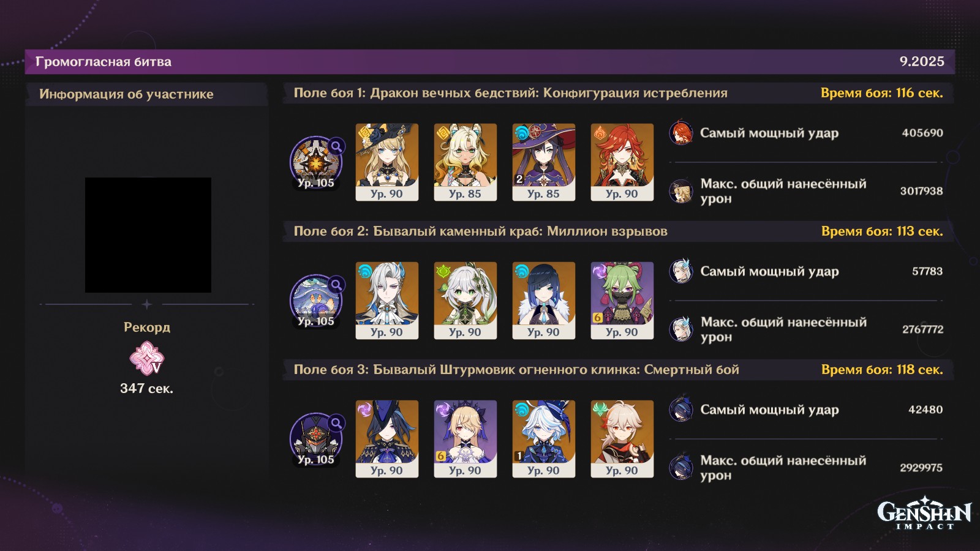This screenshot has height=551, width=980.
Task: Select the red-haired Pyro character portrait
Action: click(622, 162)
